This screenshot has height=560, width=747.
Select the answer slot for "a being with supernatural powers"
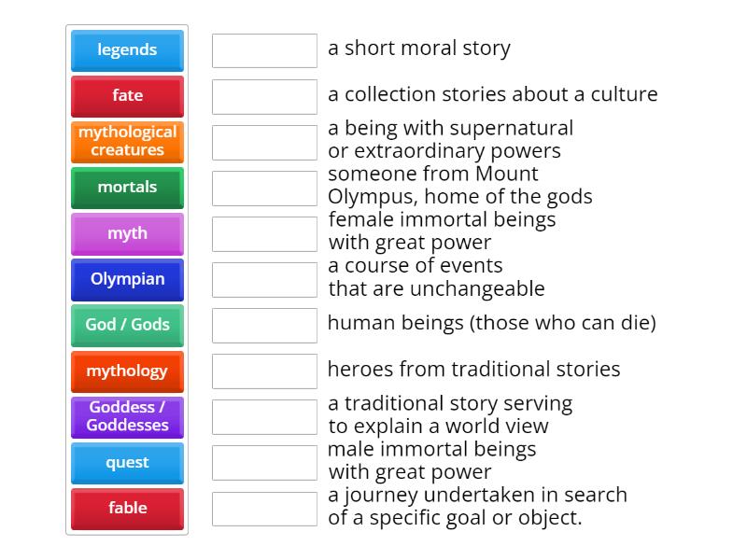point(265,140)
